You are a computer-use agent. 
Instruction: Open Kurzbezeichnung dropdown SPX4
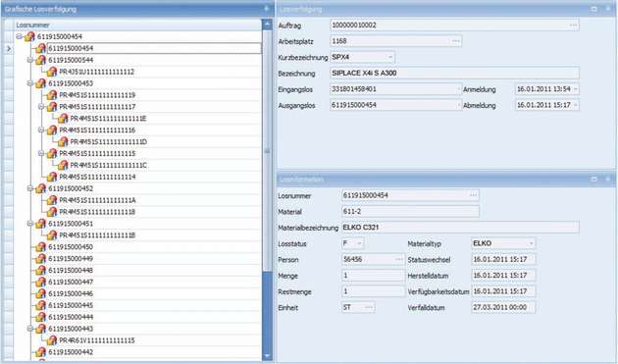tap(390, 57)
